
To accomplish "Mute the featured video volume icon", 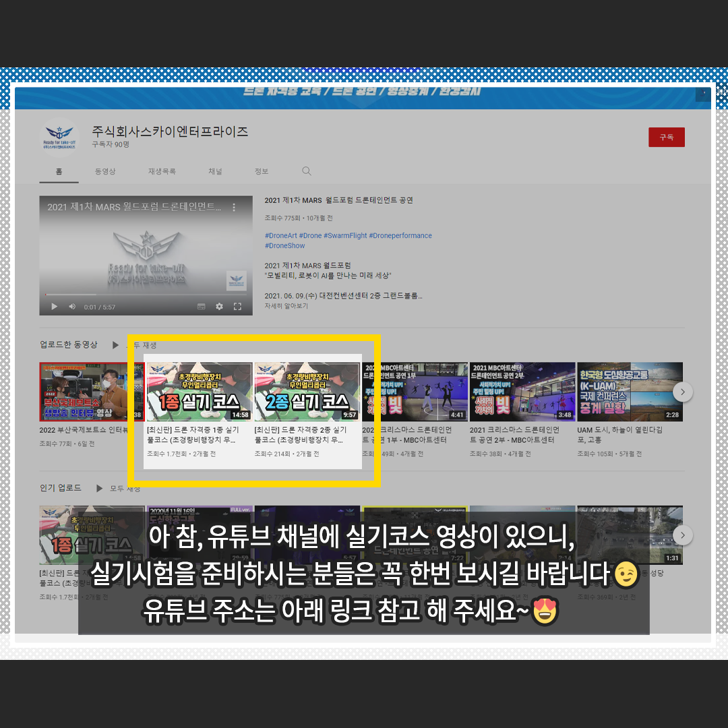I will (72, 307).
